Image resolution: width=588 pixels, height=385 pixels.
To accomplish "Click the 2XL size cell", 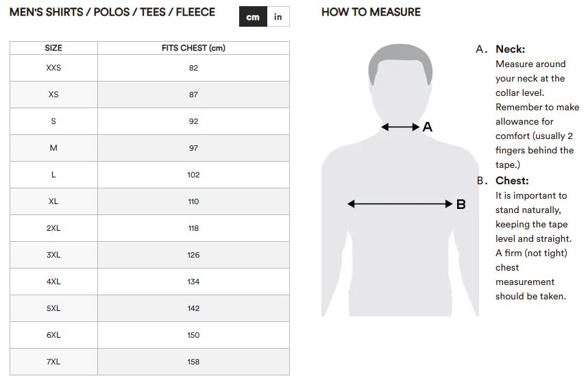I will point(53,228).
